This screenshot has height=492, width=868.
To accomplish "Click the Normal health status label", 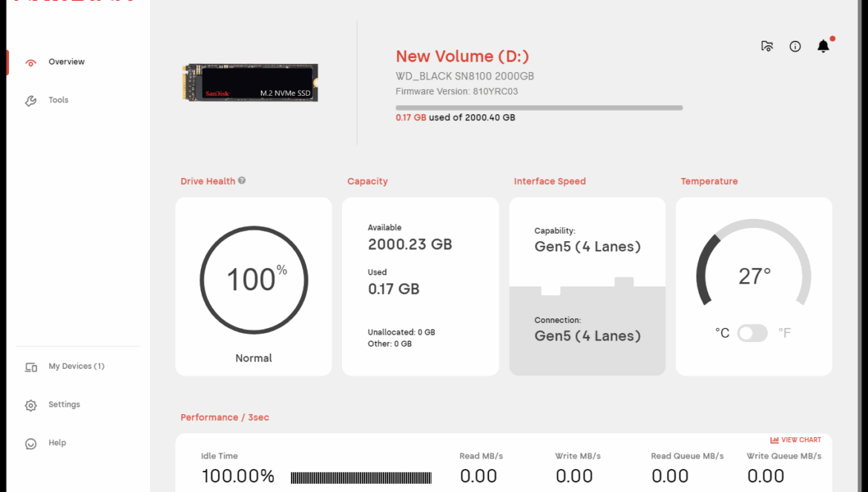I will pyautogui.click(x=254, y=358).
